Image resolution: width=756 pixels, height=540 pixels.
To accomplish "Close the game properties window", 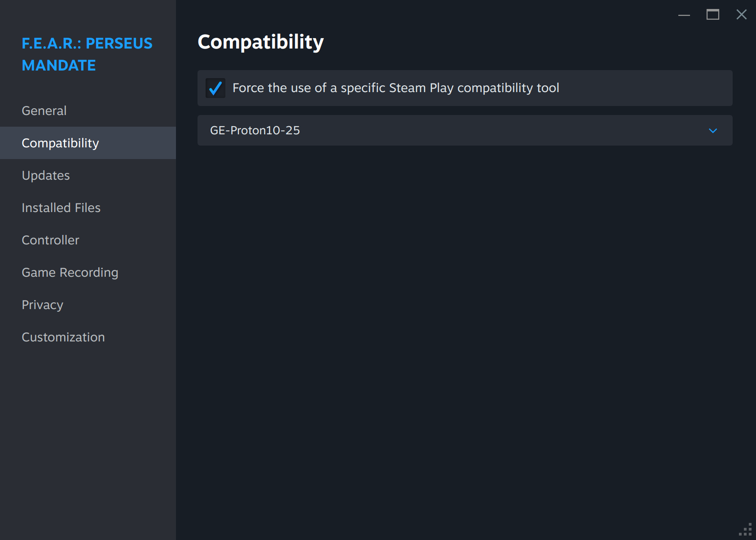I will tap(741, 15).
